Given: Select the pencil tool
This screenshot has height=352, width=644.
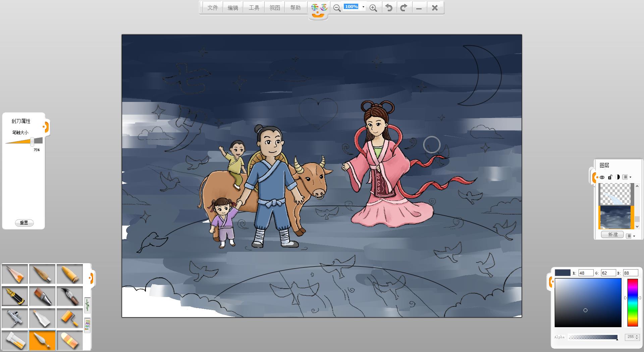Looking at the screenshot, I should 15,274.
